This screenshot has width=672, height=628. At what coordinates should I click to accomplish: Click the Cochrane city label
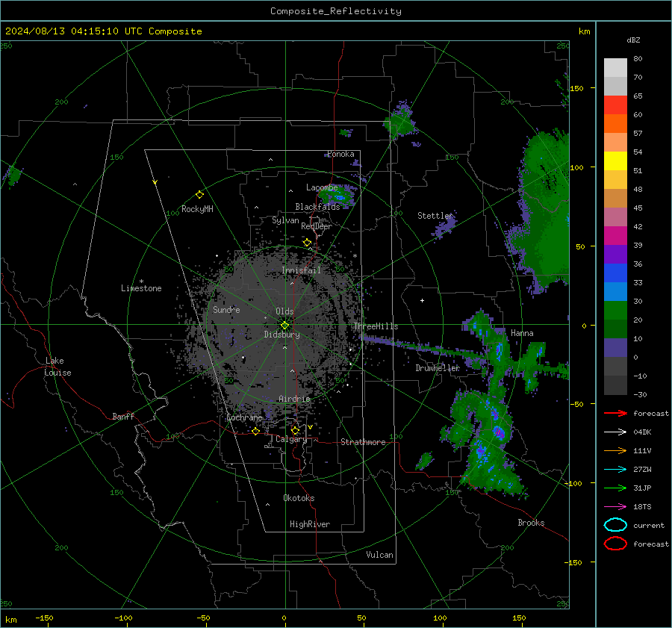pyautogui.click(x=244, y=417)
